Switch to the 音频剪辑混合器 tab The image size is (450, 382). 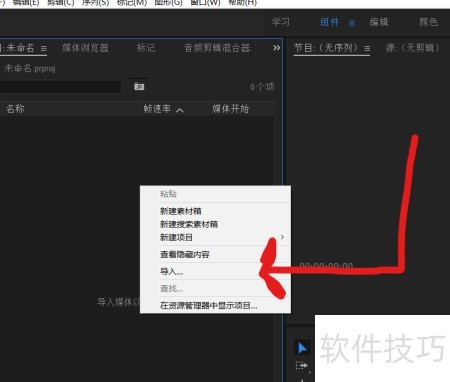[x=219, y=48]
